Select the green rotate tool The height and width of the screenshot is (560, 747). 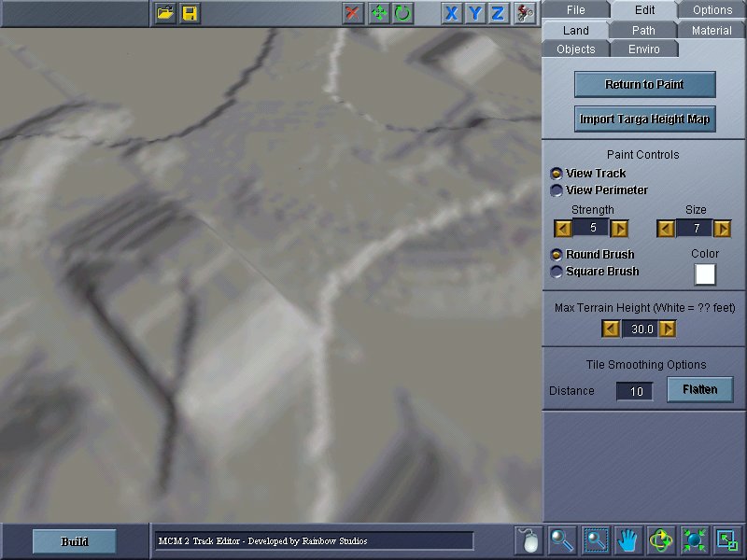click(402, 13)
